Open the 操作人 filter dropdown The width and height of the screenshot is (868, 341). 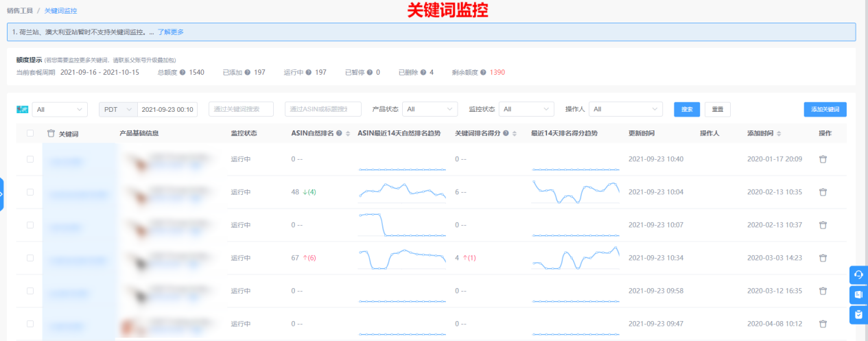pos(625,109)
